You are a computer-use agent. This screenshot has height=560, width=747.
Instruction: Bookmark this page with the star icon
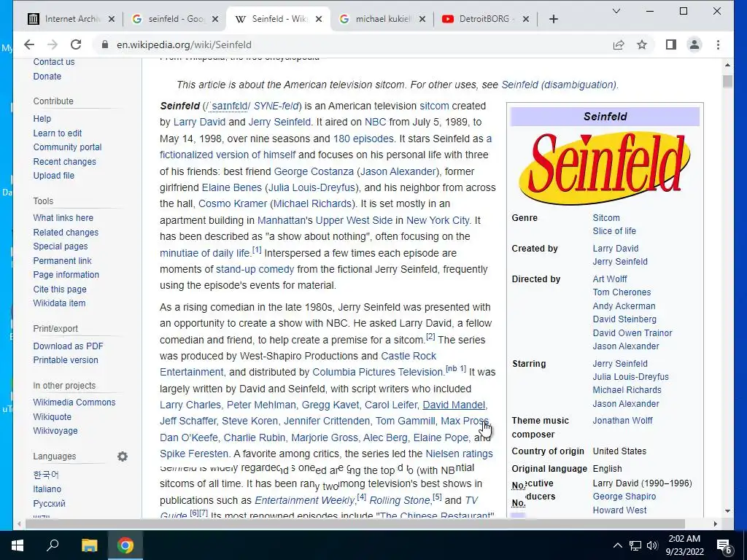point(642,44)
